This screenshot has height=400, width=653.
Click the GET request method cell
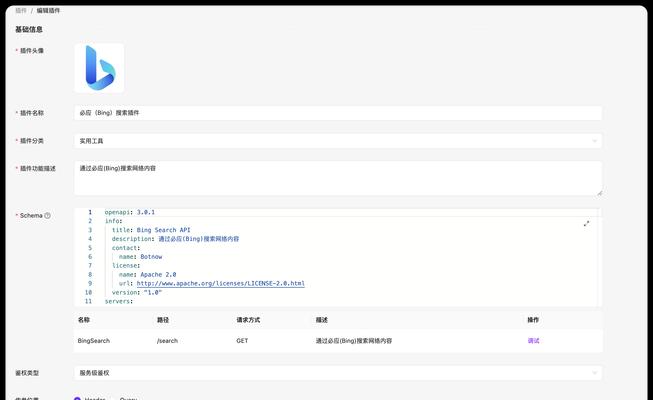pyautogui.click(x=242, y=341)
